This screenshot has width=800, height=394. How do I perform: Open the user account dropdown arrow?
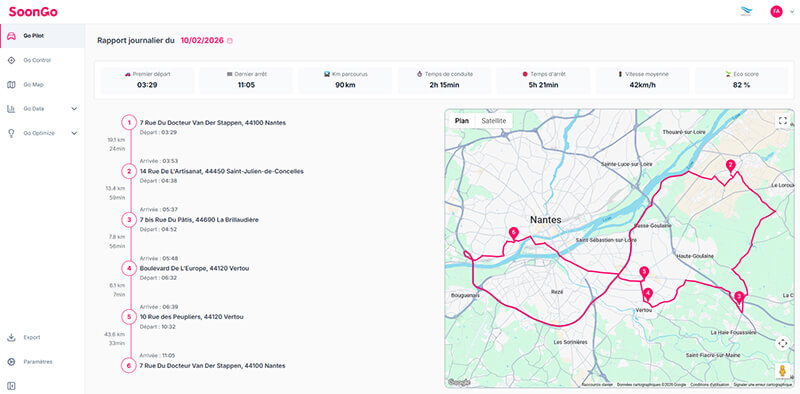(x=792, y=12)
